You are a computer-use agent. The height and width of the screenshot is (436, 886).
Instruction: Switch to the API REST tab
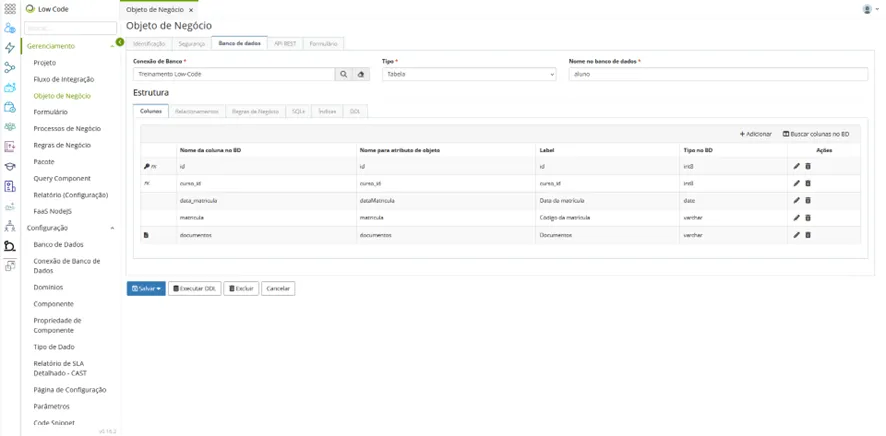(286, 43)
